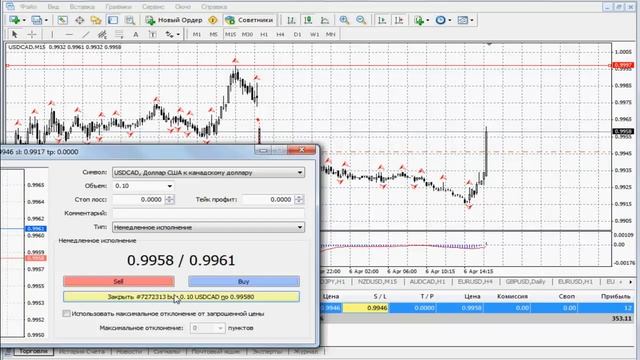Open the История счета terminal tab
Image resolution: width=640 pixels, height=360 pixels.
pos(82,351)
